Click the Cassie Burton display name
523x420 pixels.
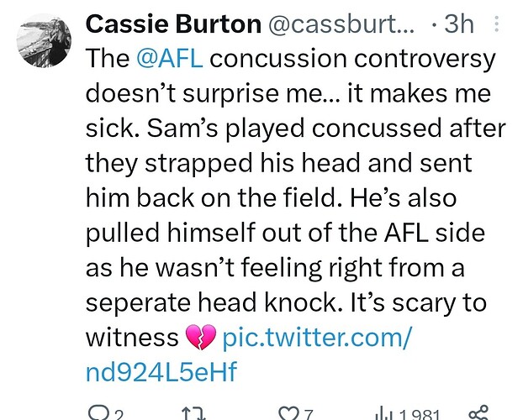pos(171,24)
